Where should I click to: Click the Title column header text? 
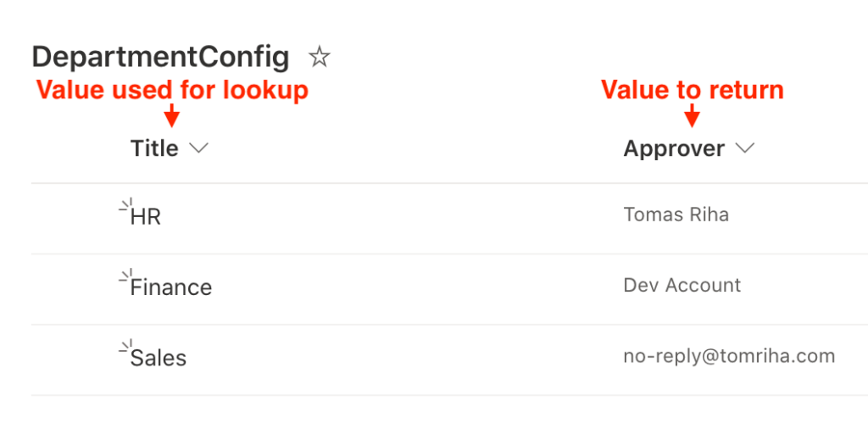click(154, 148)
